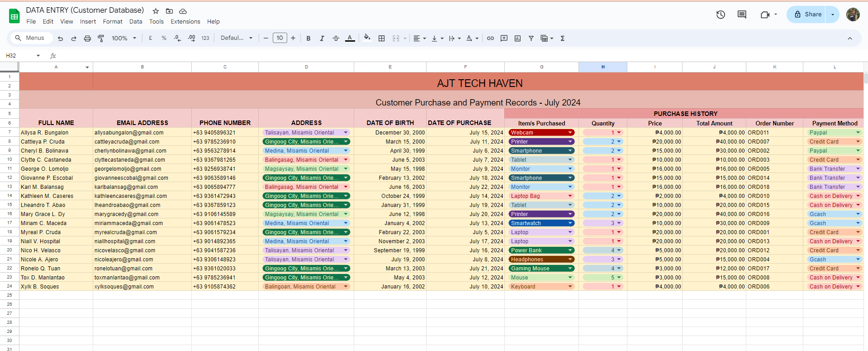This screenshot has width=868, height=351.
Task: Open version history clock icon
Action: [x=721, y=14]
